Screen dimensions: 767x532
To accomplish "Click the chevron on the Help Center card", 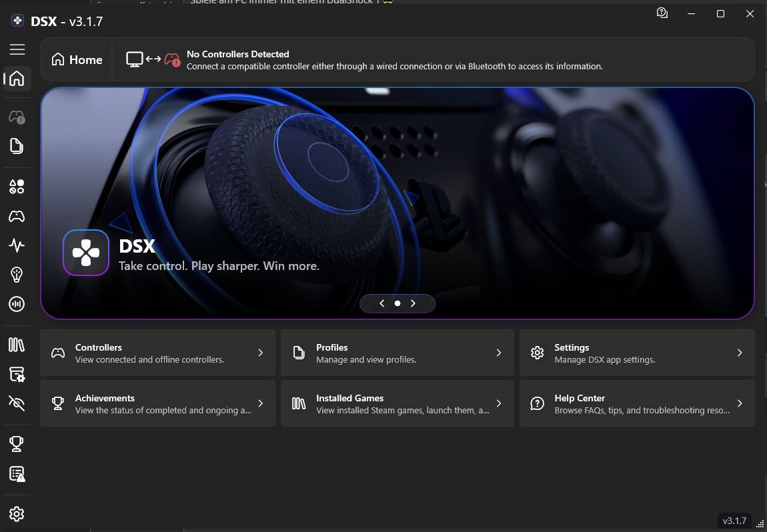I will point(740,403).
